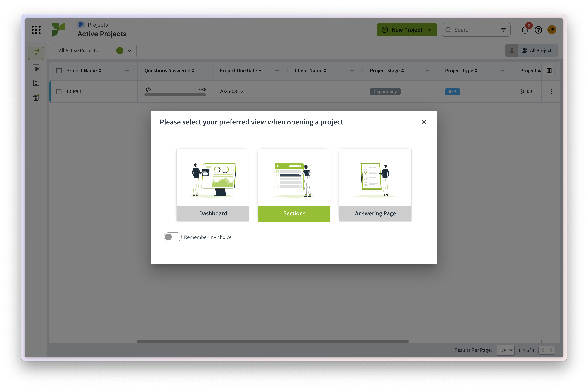Viewport: 588px width, 389px height.
Task: Choose the Answering Page view option
Action: point(375,185)
